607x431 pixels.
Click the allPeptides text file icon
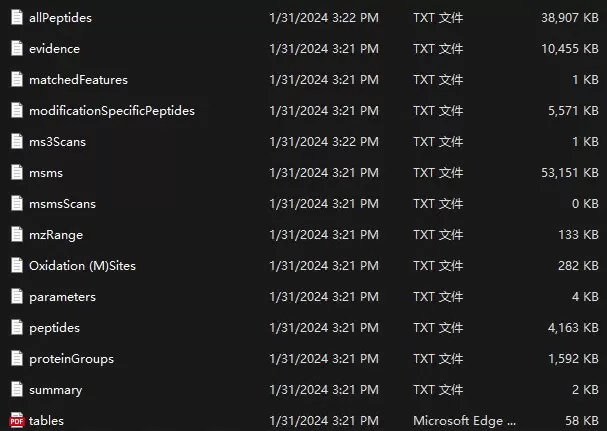(16, 17)
